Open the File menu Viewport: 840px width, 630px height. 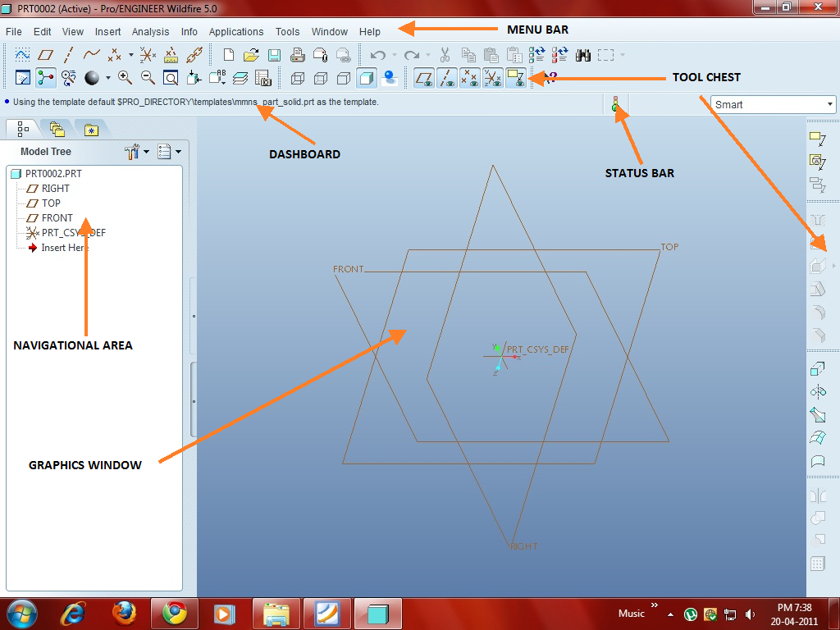click(13, 32)
